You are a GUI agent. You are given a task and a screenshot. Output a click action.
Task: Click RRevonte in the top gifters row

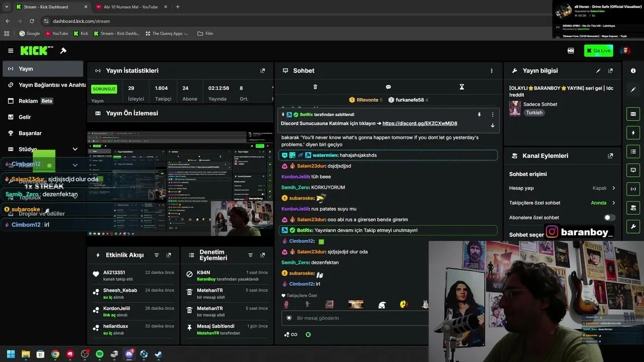[x=367, y=100]
